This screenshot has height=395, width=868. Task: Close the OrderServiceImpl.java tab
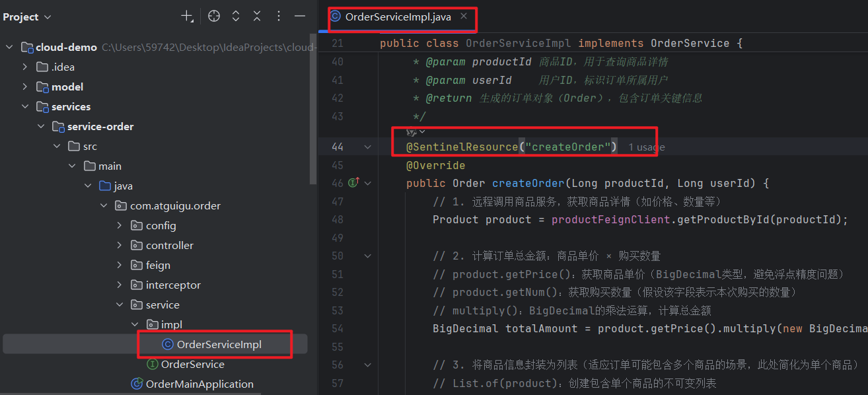(464, 17)
